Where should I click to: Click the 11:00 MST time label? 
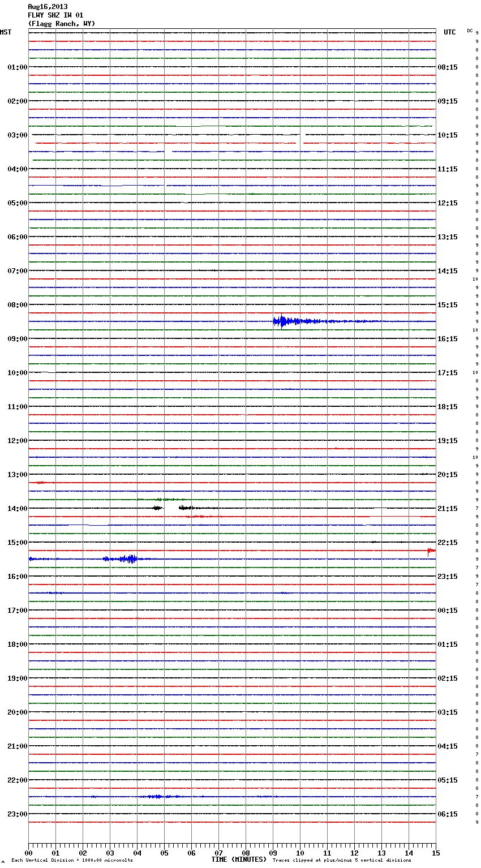[x=17, y=407]
